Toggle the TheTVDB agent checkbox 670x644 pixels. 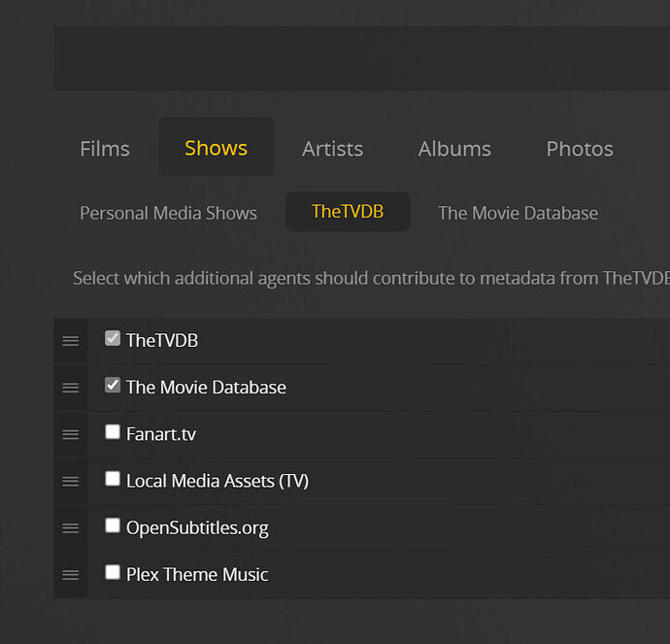pyautogui.click(x=113, y=338)
